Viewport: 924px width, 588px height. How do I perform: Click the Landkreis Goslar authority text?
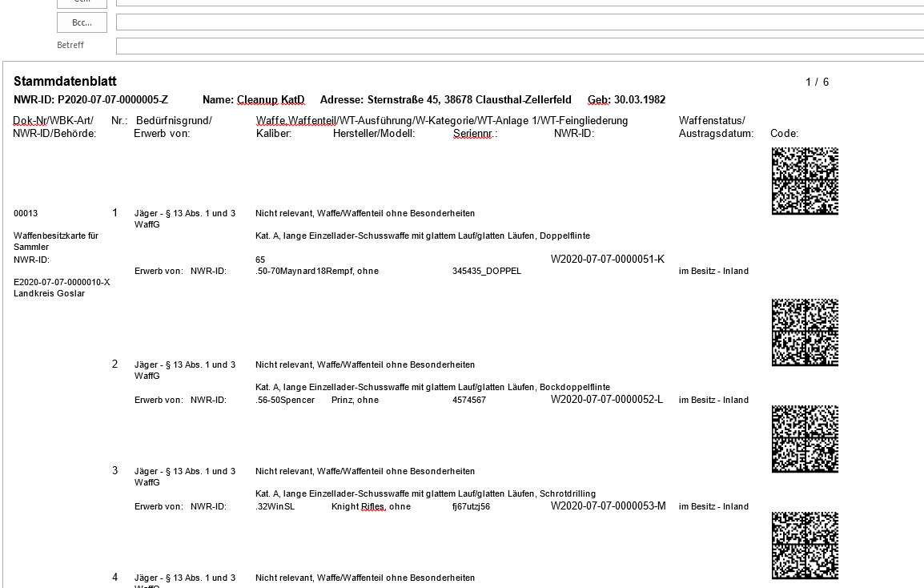pyautogui.click(x=50, y=294)
